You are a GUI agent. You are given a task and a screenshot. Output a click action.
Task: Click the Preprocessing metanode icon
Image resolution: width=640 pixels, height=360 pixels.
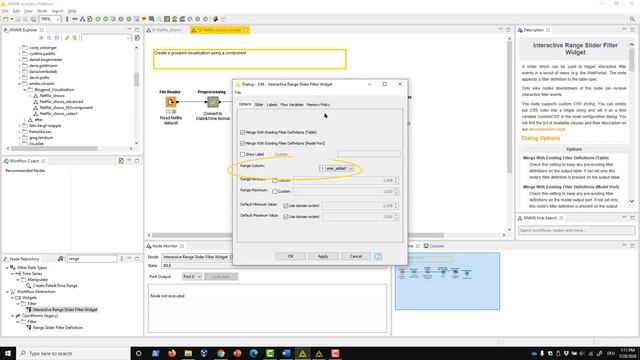point(213,102)
